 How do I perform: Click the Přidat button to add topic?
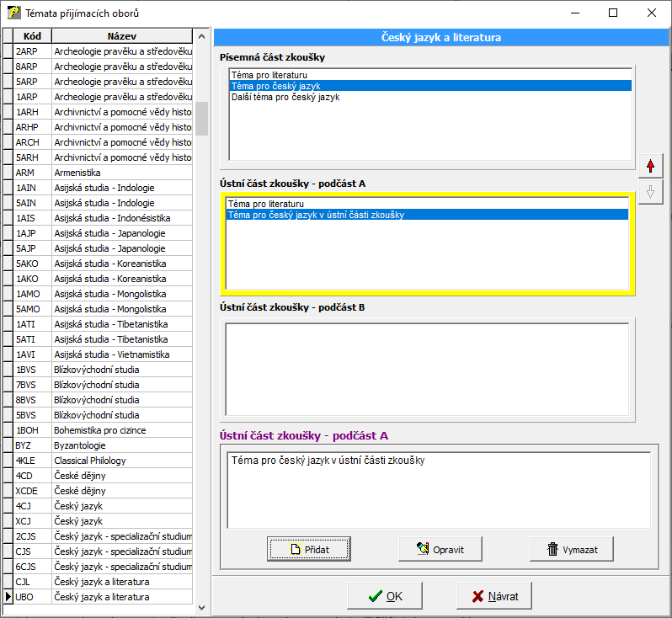pos(309,549)
